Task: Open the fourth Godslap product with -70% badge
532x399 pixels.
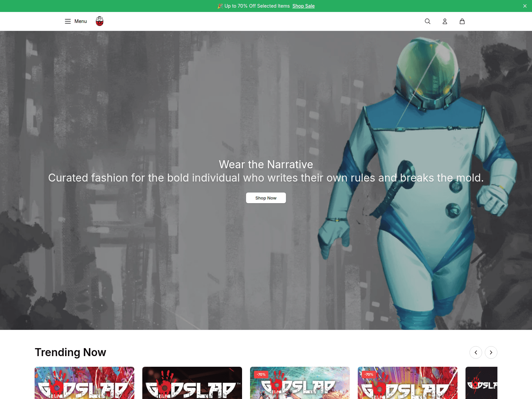Action: [408, 383]
